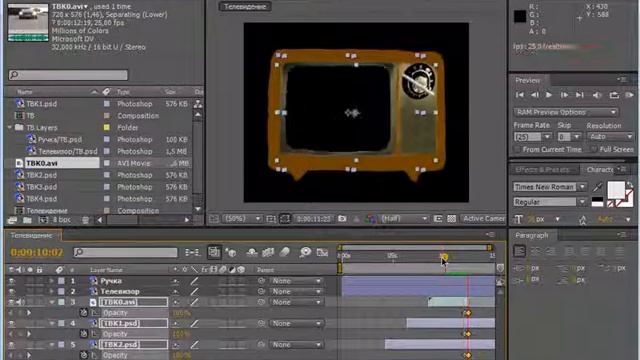Viewport: 640px width, 360px height.
Task: Select the Preview panel tab
Action: pyautogui.click(x=527, y=80)
